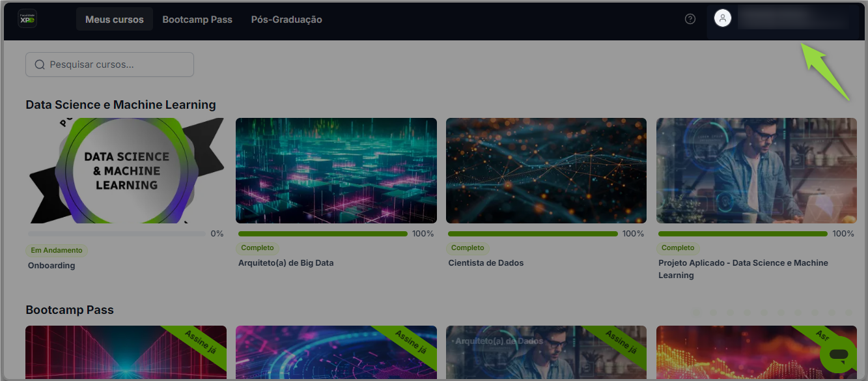Click the blurred username in header
This screenshot has height=381, width=868.
coord(793,18)
